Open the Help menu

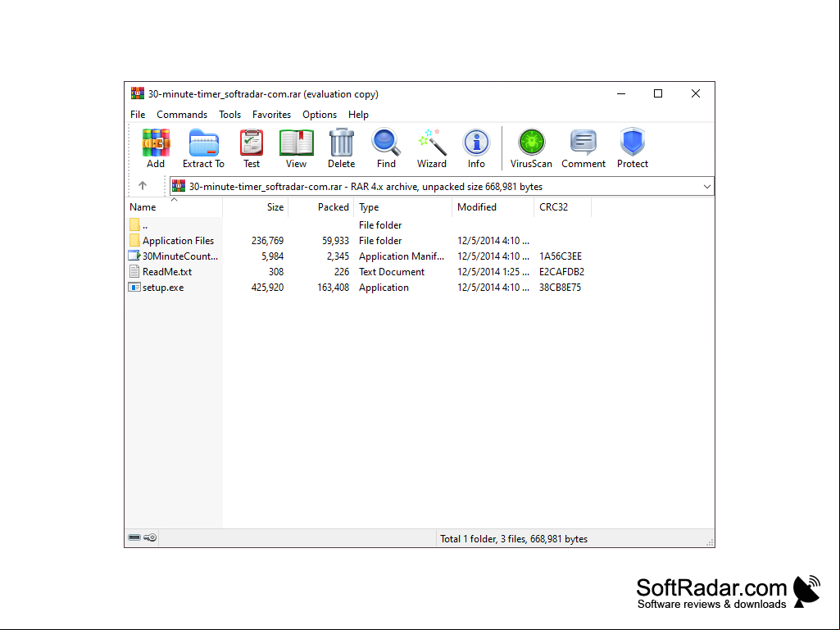pyautogui.click(x=358, y=115)
